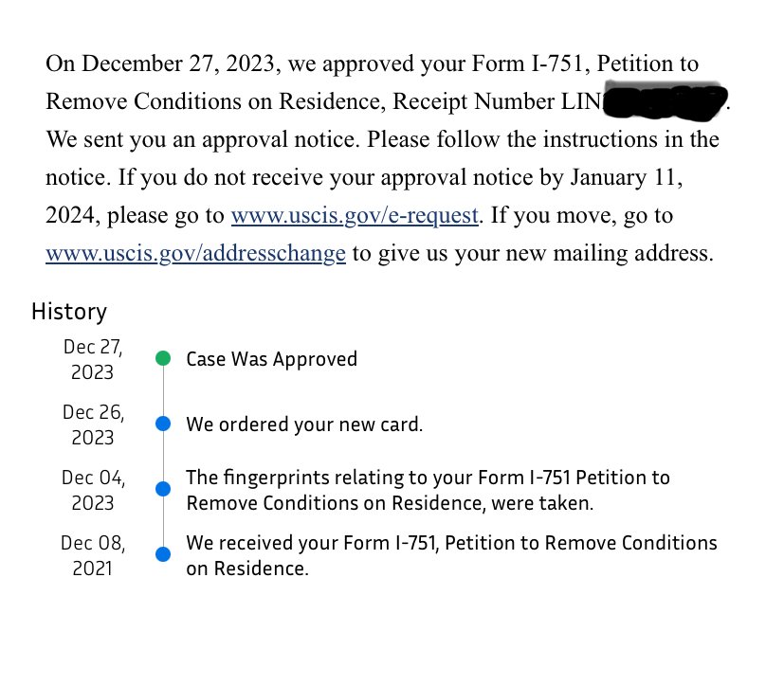Click the green Case Was Approved dot

click(x=163, y=359)
